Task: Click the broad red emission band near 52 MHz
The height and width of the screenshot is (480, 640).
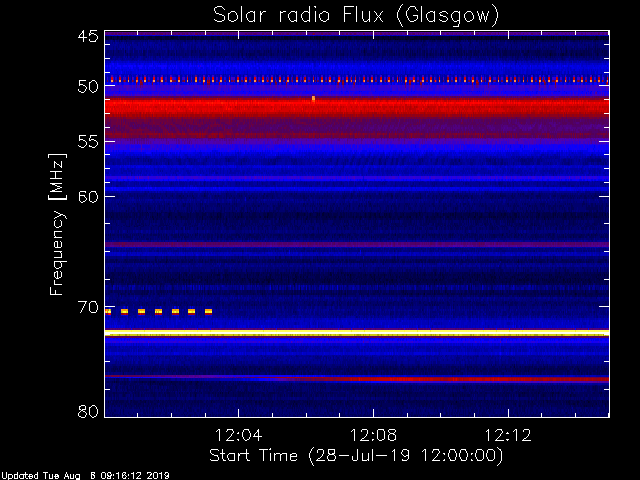Action: point(357,107)
